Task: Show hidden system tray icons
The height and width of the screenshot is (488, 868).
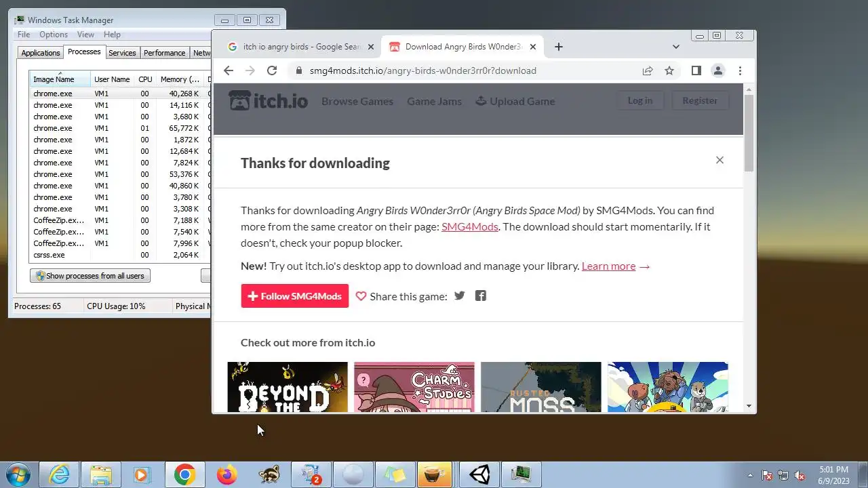Action: pyautogui.click(x=750, y=475)
